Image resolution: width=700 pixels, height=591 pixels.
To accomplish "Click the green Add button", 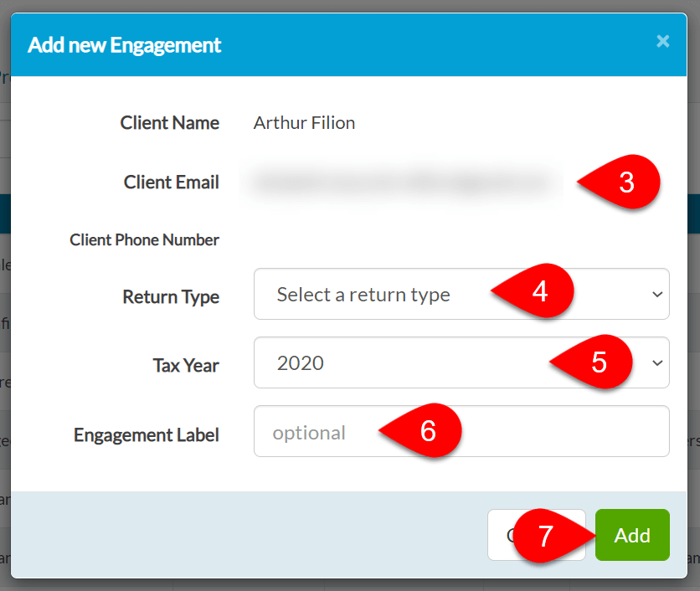I will click(x=631, y=535).
